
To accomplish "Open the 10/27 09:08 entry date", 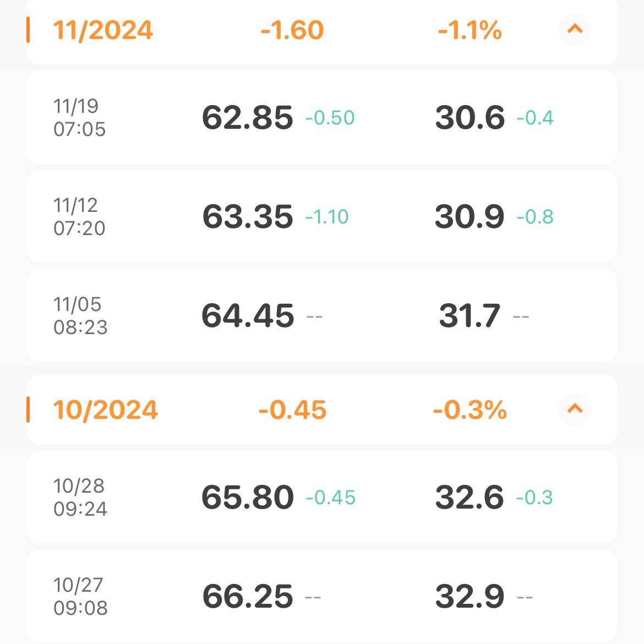I will 80,596.
